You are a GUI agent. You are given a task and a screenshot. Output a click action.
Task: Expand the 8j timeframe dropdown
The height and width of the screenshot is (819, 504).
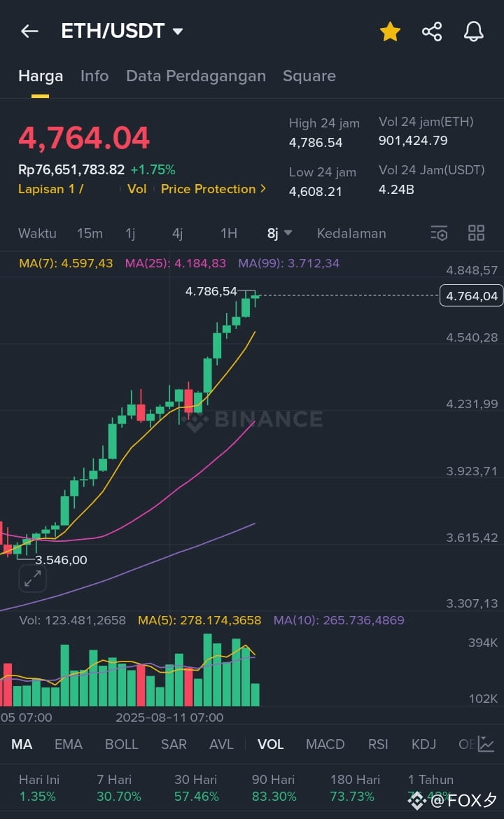click(x=279, y=233)
